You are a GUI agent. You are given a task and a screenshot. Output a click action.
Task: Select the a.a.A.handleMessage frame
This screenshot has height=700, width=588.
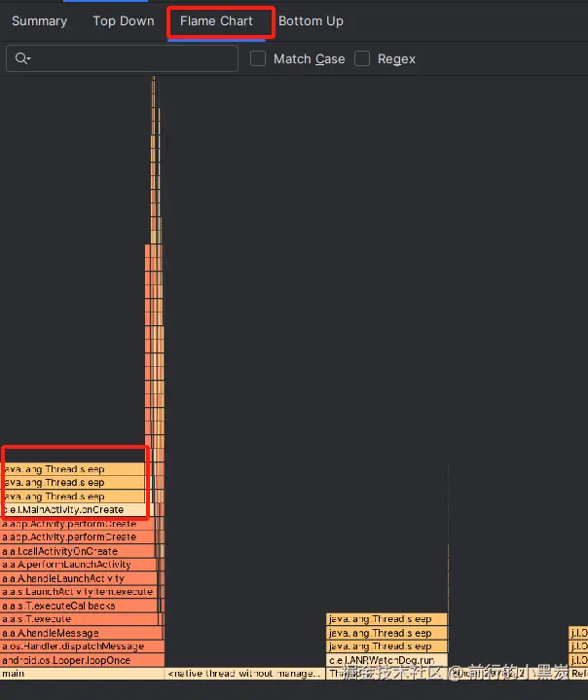pyautogui.click(x=81, y=633)
